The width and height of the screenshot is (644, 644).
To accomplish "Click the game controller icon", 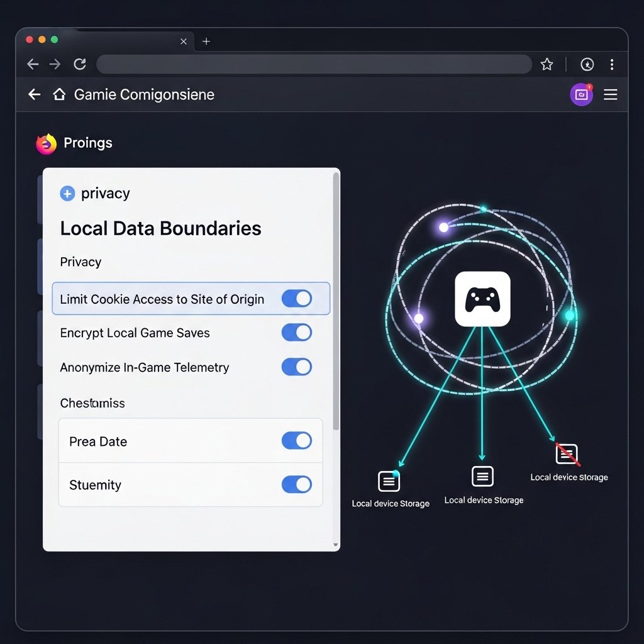I will (482, 299).
